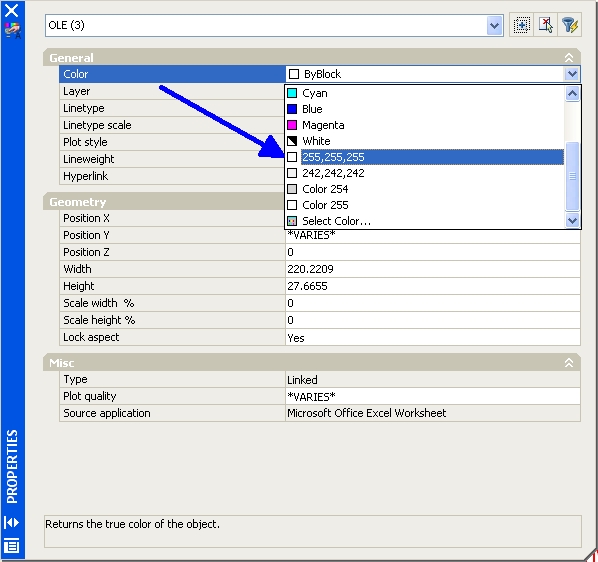Click the Position Y *VARIES* value

pyautogui.click(x=433, y=235)
